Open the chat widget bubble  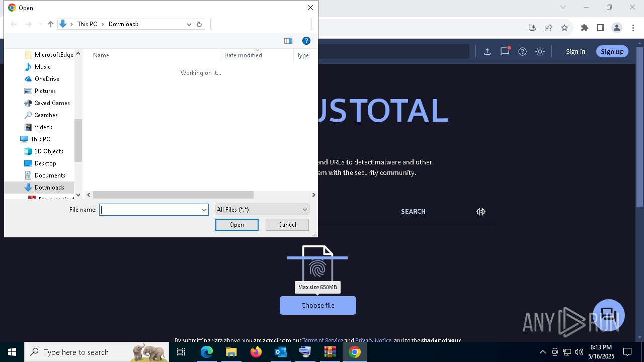(x=608, y=315)
